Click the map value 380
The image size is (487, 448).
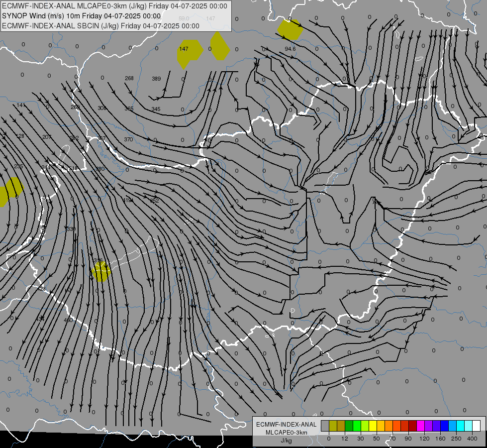pos(100,169)
